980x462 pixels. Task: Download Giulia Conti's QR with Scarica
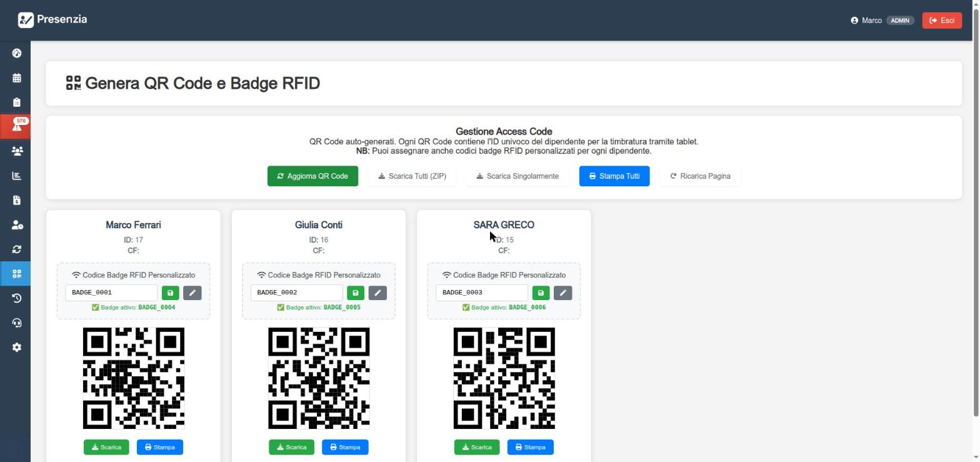[x=291, y=447]
